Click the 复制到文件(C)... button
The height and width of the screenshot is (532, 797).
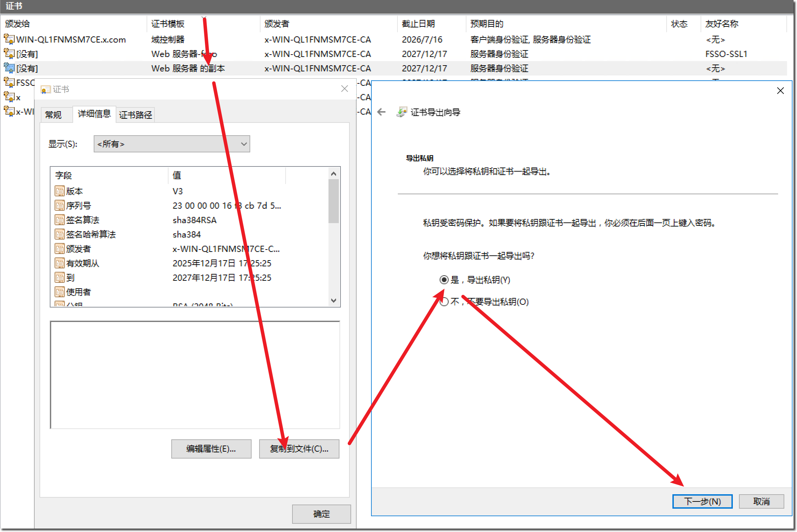tap(299, 449)
